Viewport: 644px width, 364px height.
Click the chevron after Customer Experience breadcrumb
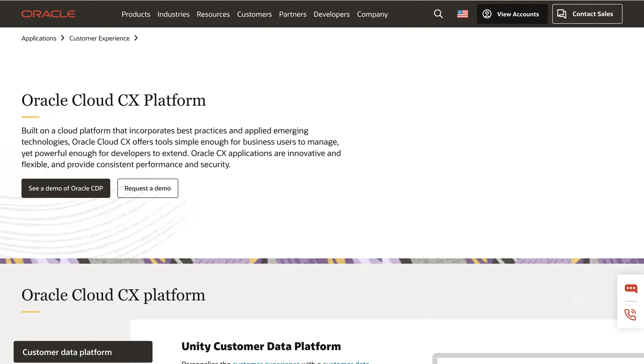pos(136,38)
